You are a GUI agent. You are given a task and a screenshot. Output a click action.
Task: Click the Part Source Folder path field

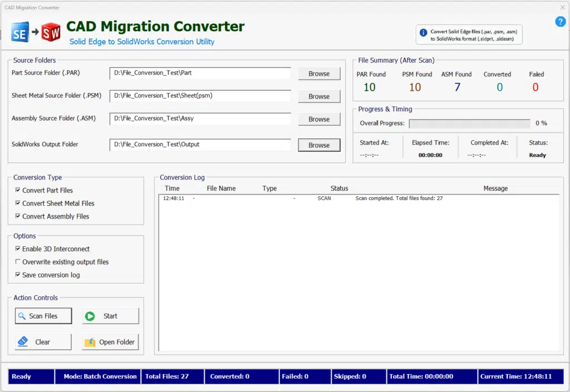pyautogui.click(x=200, y=73)
